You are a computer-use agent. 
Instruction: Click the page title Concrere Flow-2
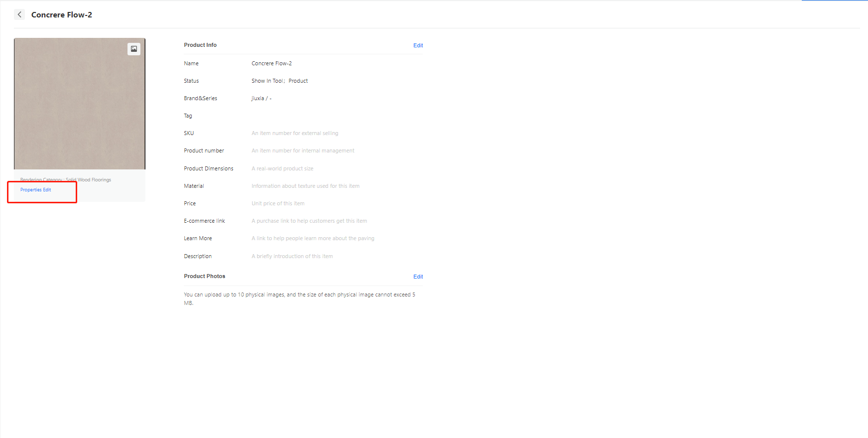click(x=62, y=15)
